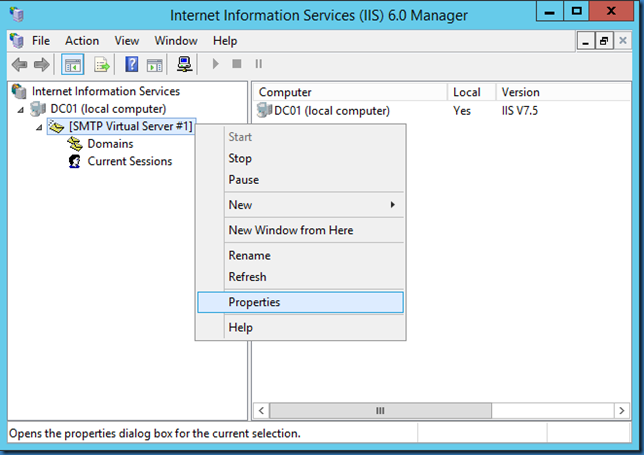
Task: Collapse the SMTP Virtual Server #1 node
Action: tap(38, 127)
